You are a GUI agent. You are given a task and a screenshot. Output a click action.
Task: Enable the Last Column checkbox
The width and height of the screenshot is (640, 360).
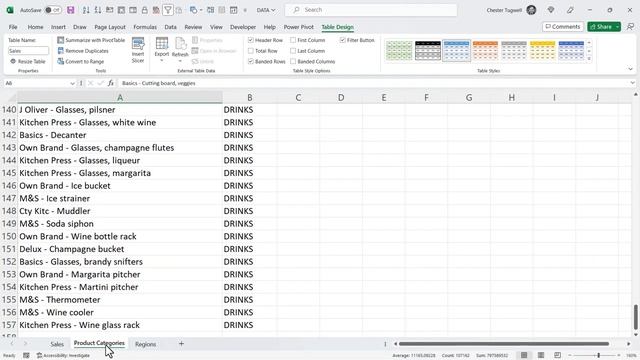click(x=293, y=51)
